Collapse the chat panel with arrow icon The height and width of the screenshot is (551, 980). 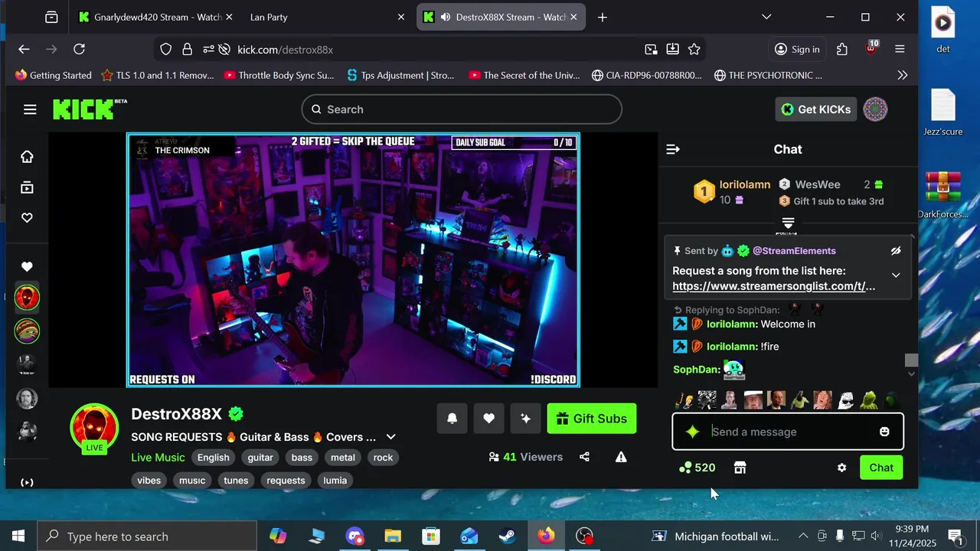click(673, 149)
